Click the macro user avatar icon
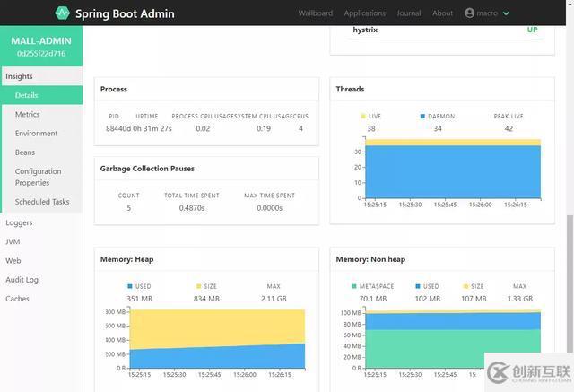 point(469,13)
